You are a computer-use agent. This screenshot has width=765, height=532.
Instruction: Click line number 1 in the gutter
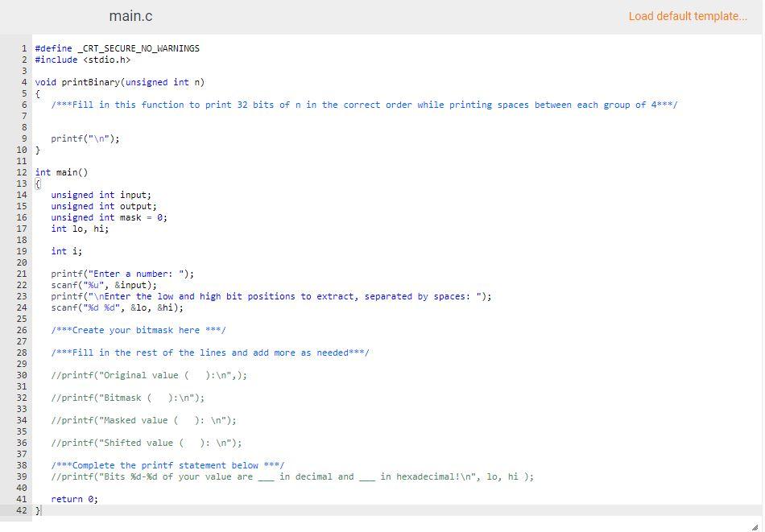pyautogui.click(x=24, y=48)
